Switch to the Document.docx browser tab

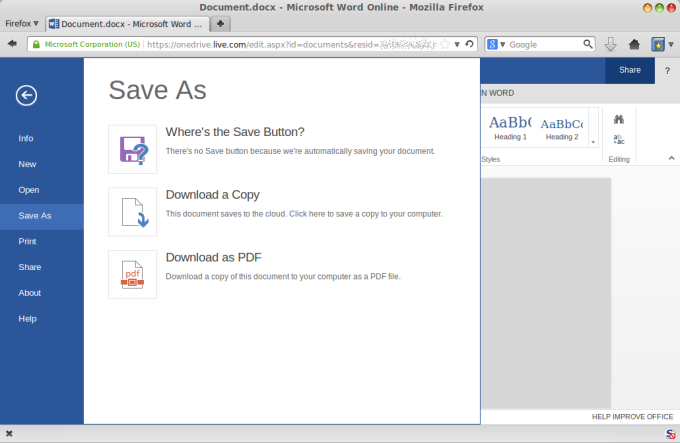(x=128, y=24)
